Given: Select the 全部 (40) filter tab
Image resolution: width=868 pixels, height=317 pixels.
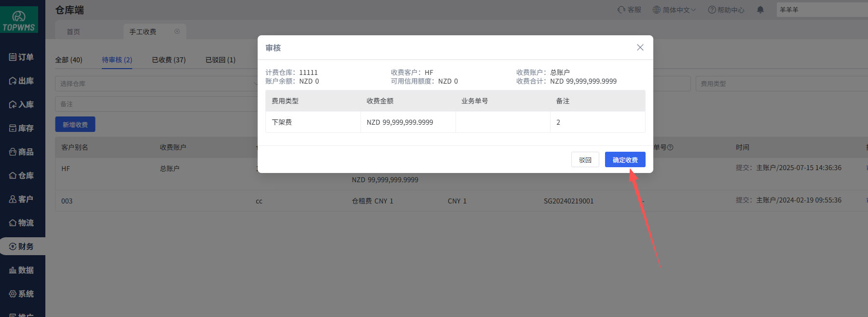Looking at the screenshot, I should tap(69, 60).
